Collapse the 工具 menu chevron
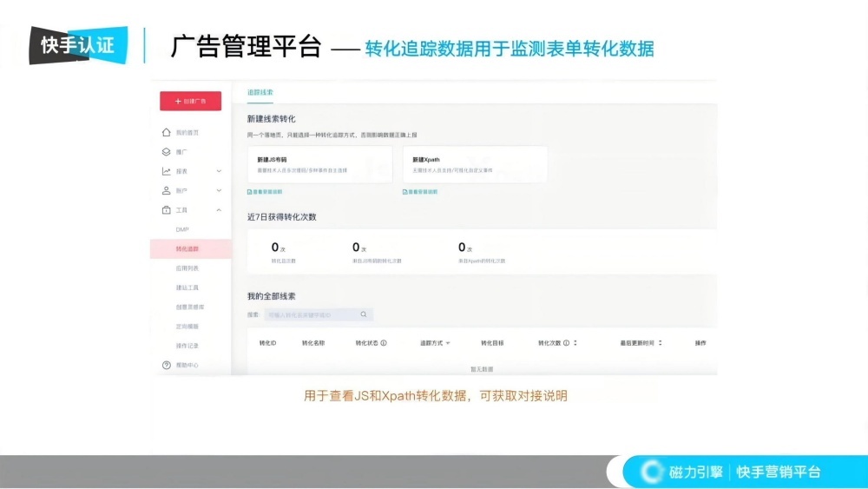Image resolution: width=868 pixels, height=489 pixels. click(219, 210)
